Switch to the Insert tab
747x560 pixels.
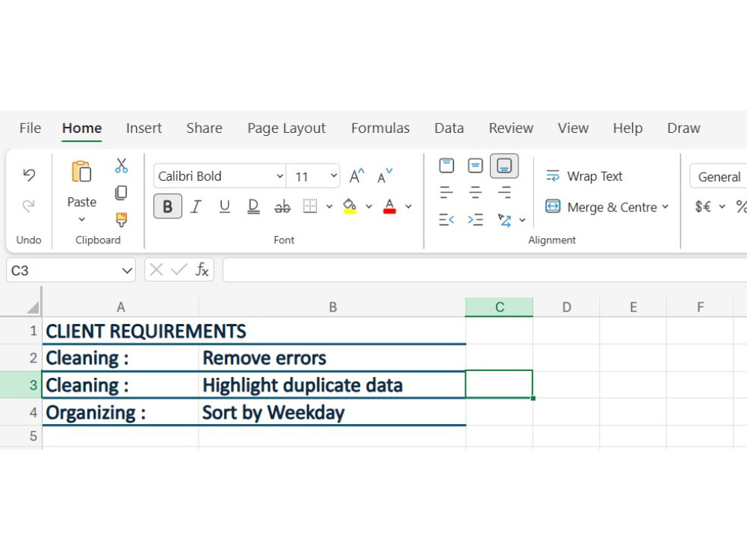pos(144,128)
